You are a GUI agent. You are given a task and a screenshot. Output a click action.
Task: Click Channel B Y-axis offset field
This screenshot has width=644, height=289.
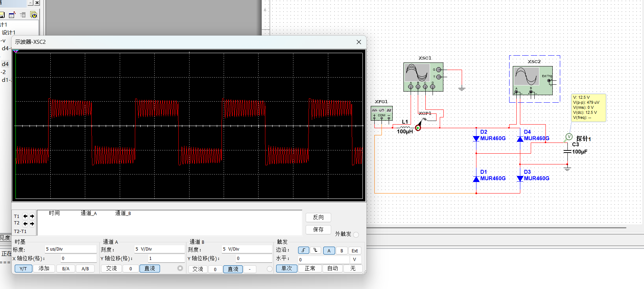pyautogui.click(x=254, y=258)
